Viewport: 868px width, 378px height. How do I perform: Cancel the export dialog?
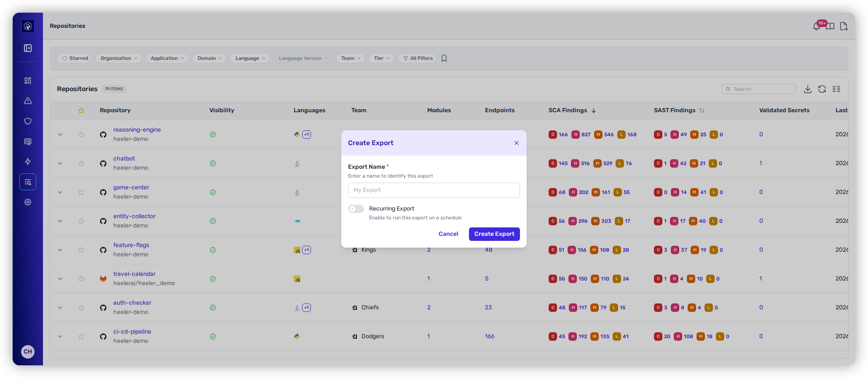(x=448, y=234)
